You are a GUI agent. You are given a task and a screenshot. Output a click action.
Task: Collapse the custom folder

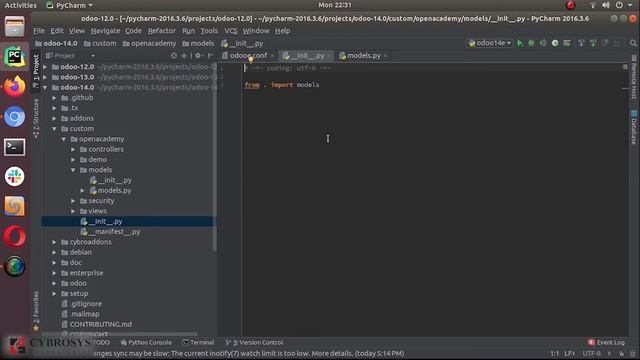tap(54, 129)
